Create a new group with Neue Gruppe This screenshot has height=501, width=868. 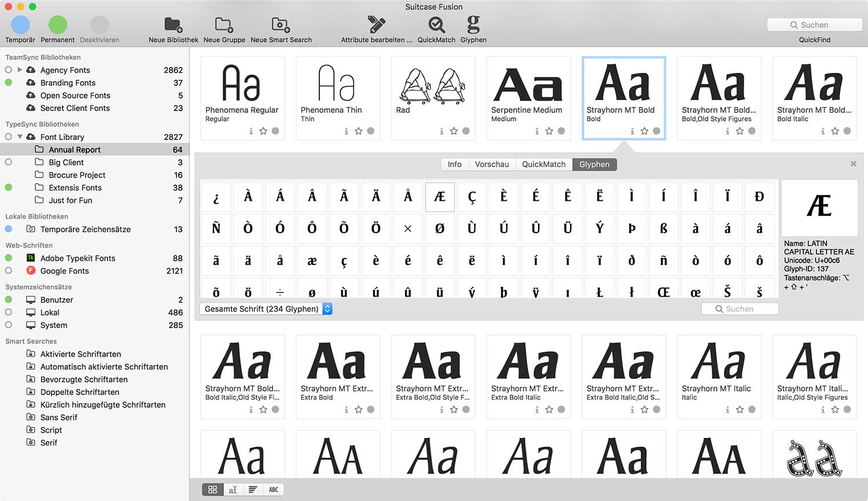click(224, 25)
